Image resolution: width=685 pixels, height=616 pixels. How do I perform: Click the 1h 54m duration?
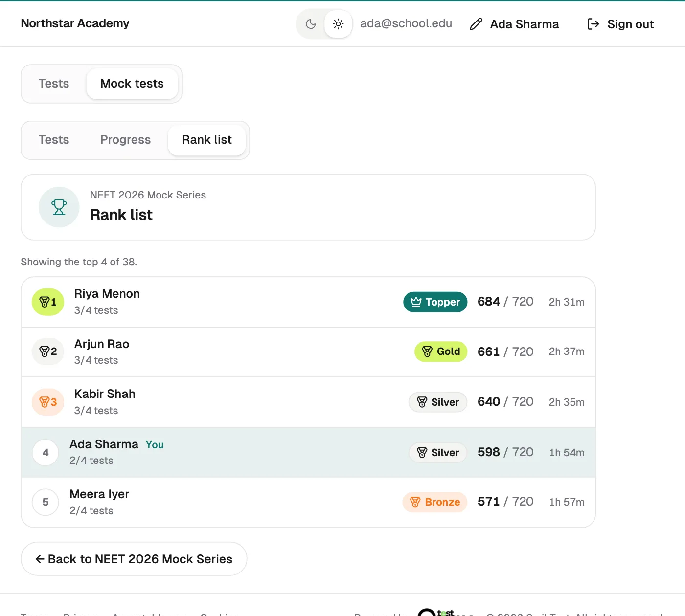pyautogui.click(x=567, y=453)
